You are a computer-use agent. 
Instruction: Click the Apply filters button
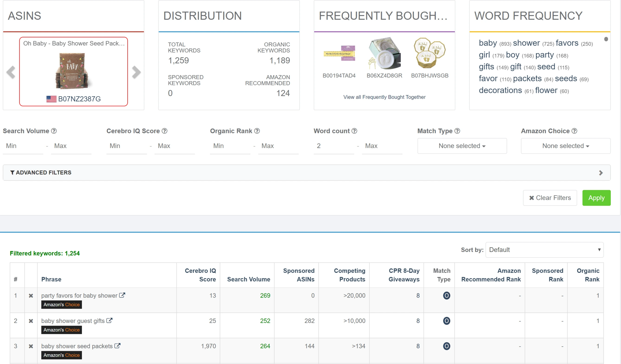coord(596,198)
